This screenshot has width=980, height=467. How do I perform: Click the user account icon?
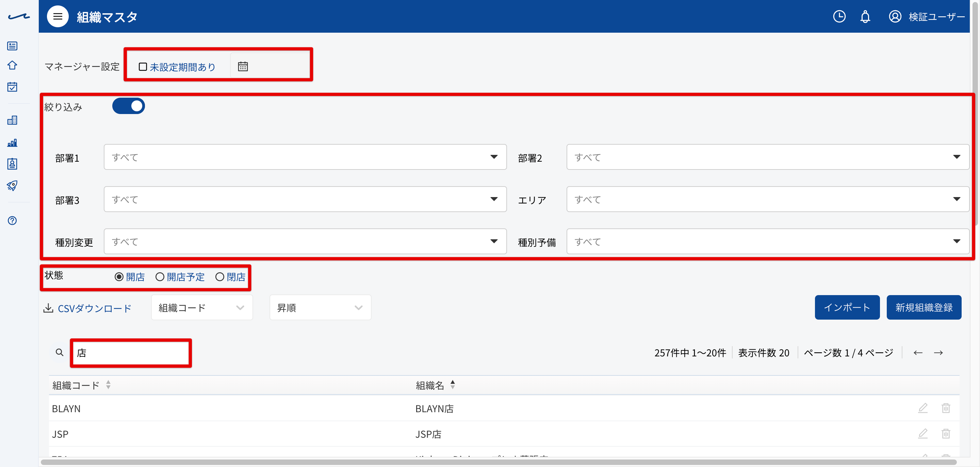(x=895, y=17)
